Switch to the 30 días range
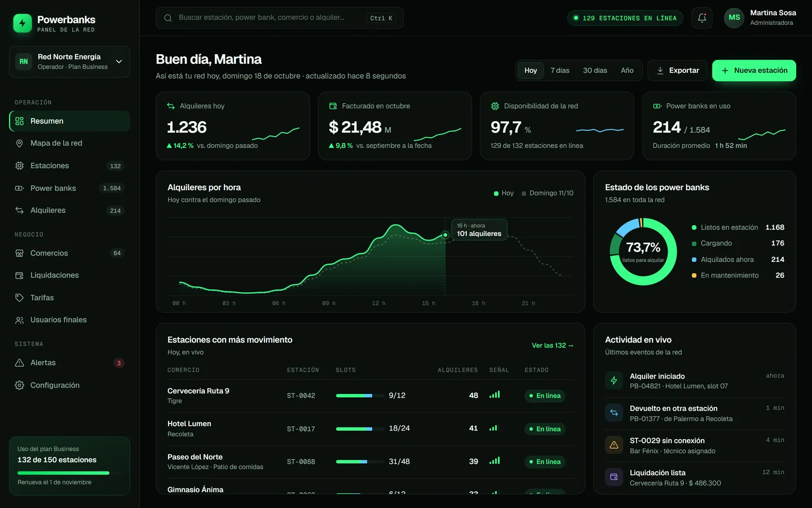The width and height of the screenshot is (812, 508). 595,71
